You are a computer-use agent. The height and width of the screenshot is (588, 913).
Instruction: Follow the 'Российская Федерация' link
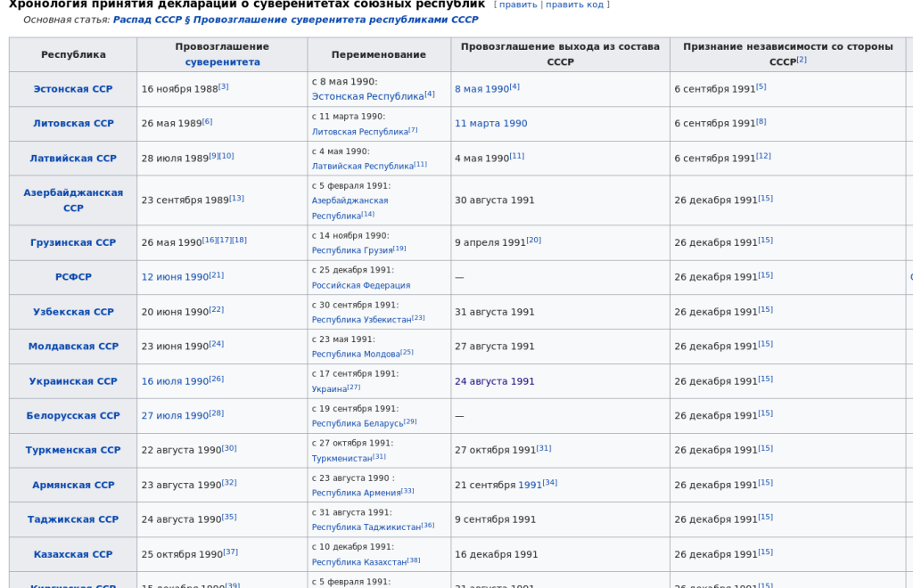[x=360, y=285]
